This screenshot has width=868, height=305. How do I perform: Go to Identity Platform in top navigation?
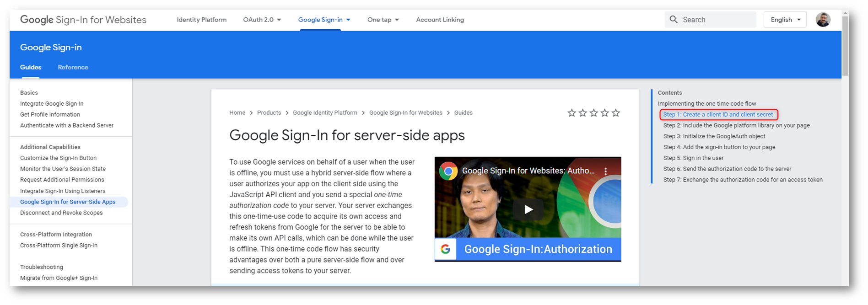pyautogui.click(x=202, y=20)
